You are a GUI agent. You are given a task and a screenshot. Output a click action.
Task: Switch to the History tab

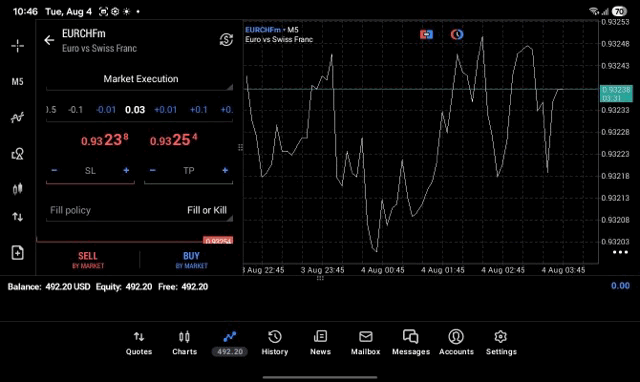click(275, 343)
